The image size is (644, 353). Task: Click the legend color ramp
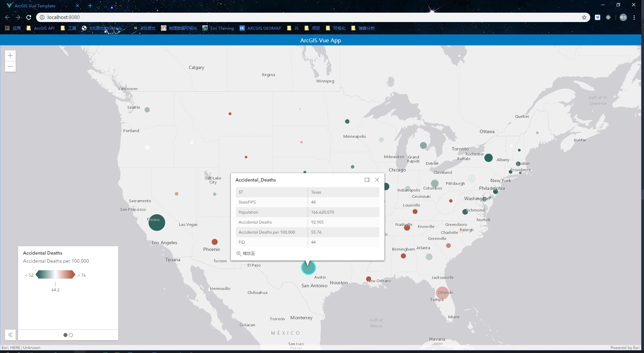pyautogui.click(x=55, y=275)
